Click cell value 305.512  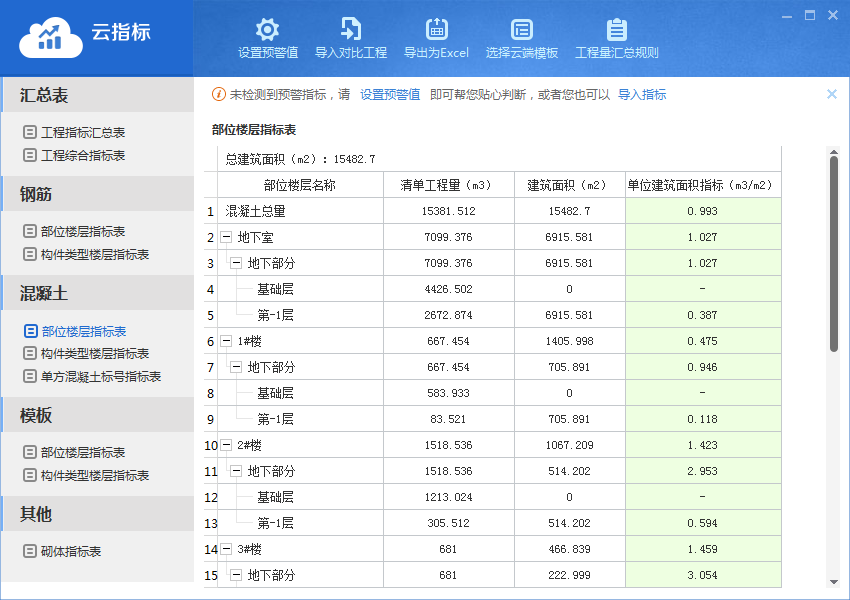pyautogui.click(x=448, y=523)
